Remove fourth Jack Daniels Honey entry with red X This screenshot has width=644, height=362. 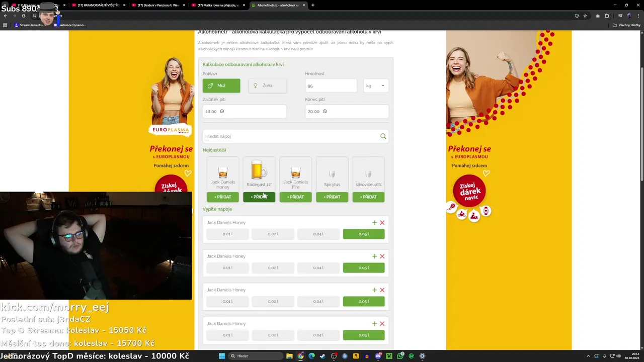point(382,324)
